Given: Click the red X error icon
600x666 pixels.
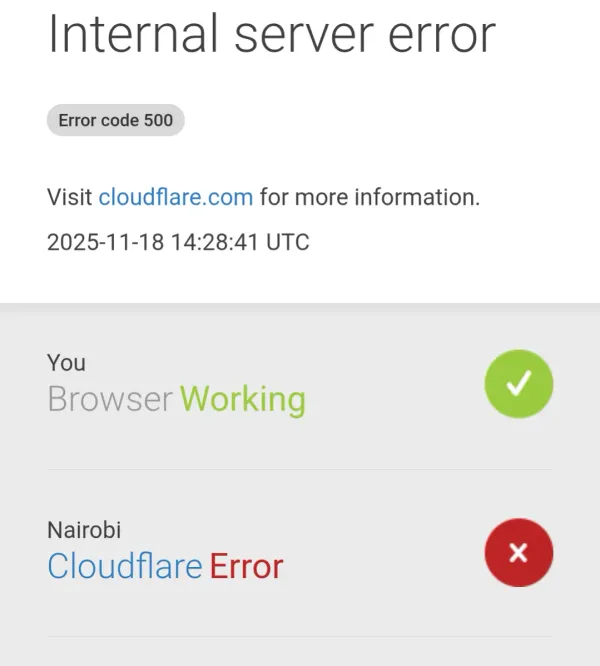Looking at the screenshot, I should pos(518,553).
